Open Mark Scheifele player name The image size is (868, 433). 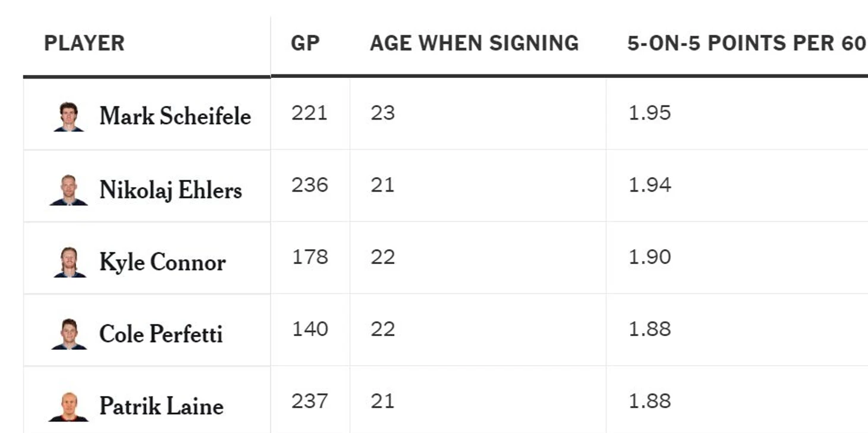pyautogui.click(x=175, y=116)
